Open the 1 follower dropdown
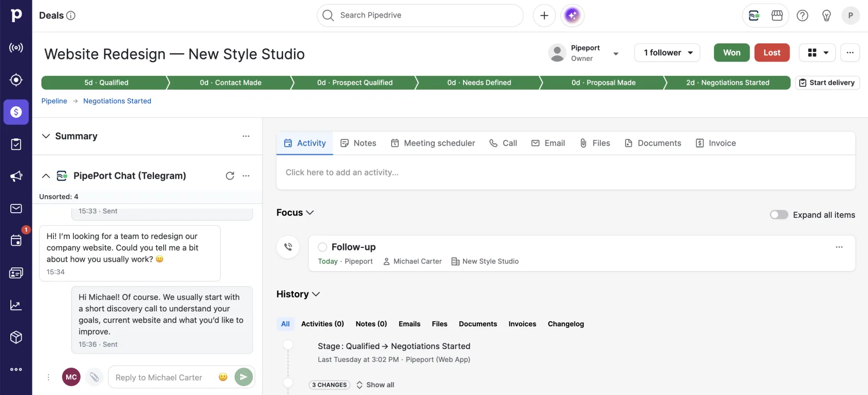Screen dimensions: 868x395 [667, 53]
